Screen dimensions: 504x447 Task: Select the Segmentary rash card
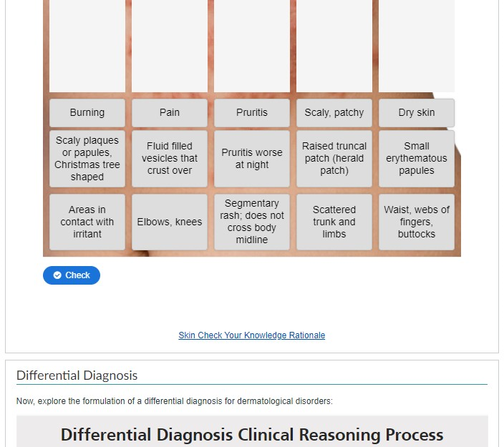pyautogui.click(x=252, y=222)
